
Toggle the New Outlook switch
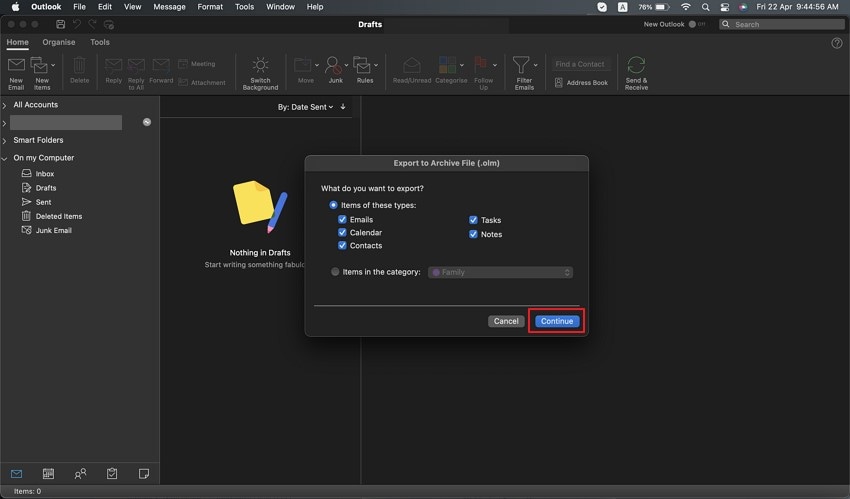[x=697, y=24]
